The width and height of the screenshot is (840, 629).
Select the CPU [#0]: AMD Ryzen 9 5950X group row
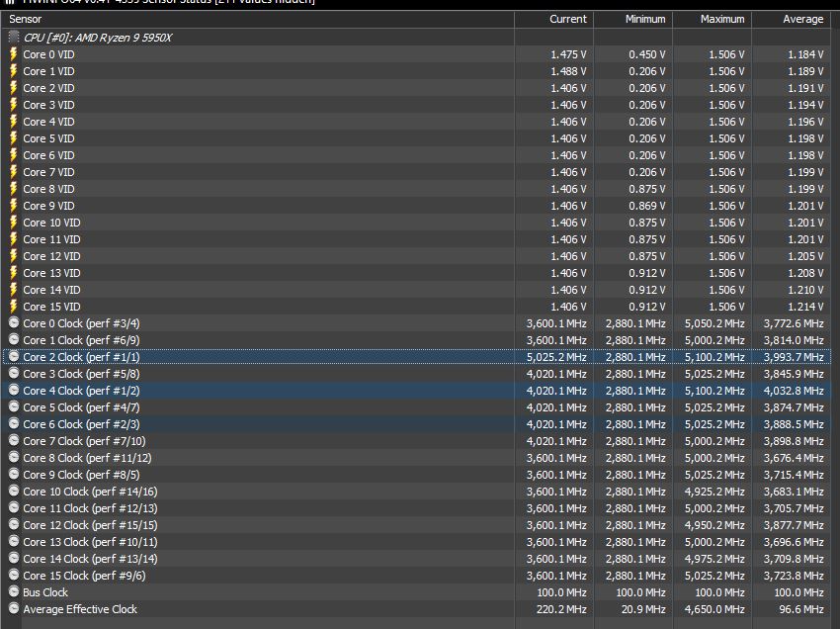click(417, 37)
